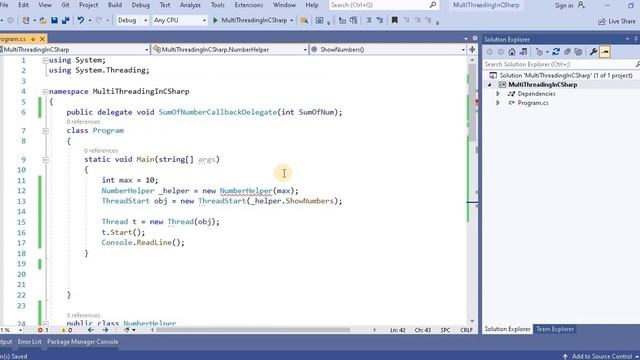Screen dimensions: 640x360
Task: Navigate backward arrow in editor status strip
Action: [x=91, y=330]
